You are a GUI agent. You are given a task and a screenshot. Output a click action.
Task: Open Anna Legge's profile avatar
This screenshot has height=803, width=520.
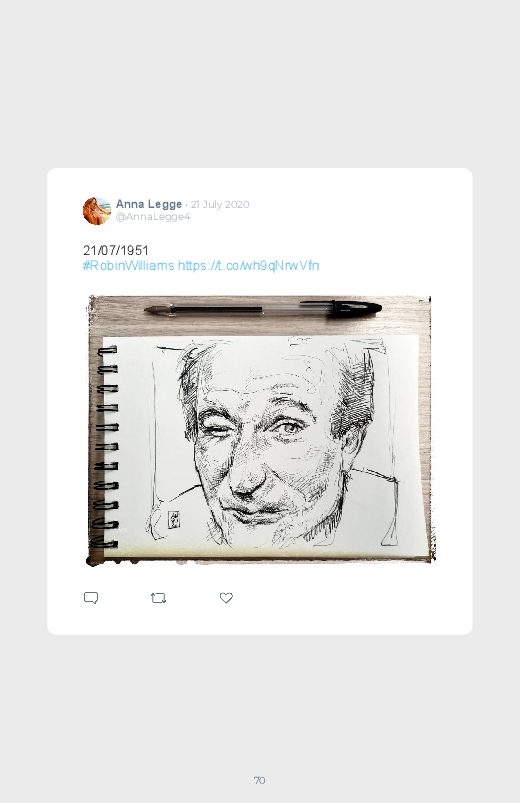tap(97, 210)
